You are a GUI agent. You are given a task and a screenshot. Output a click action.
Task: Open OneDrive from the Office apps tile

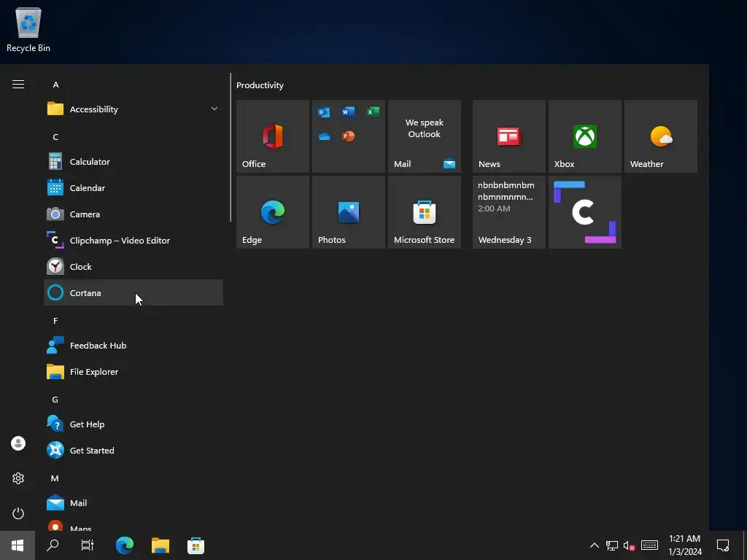325,136
